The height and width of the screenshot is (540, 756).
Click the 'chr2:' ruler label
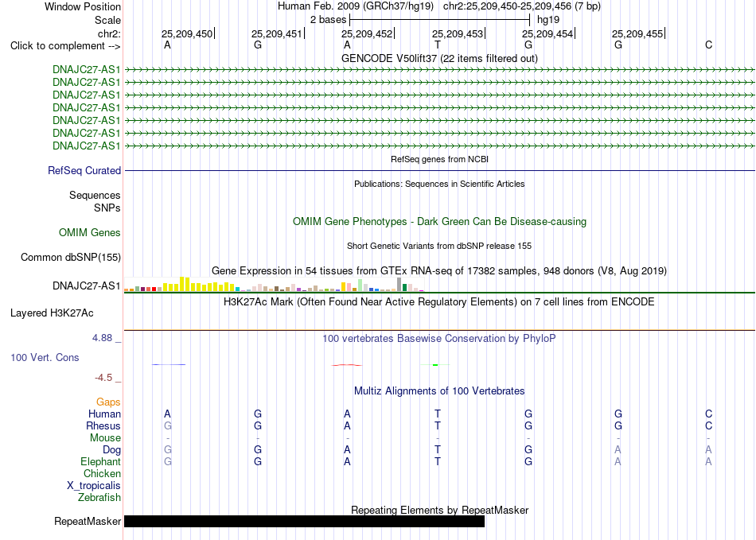[109, 33]
